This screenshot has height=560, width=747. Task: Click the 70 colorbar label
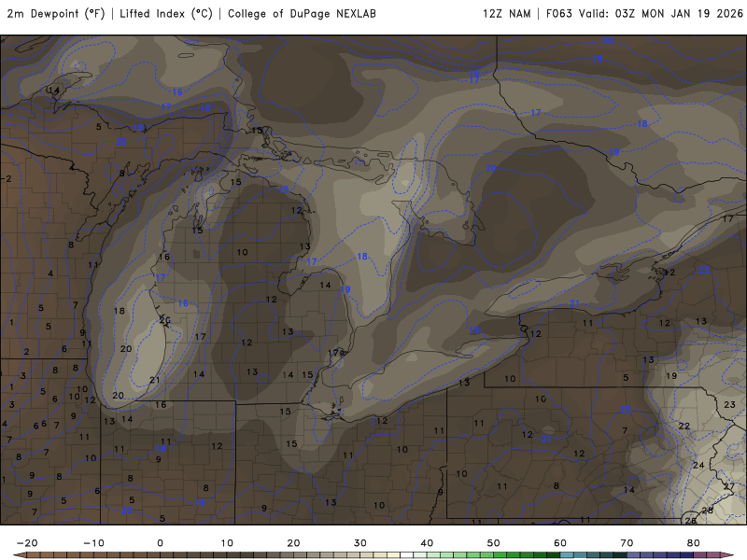click(627, 543)
